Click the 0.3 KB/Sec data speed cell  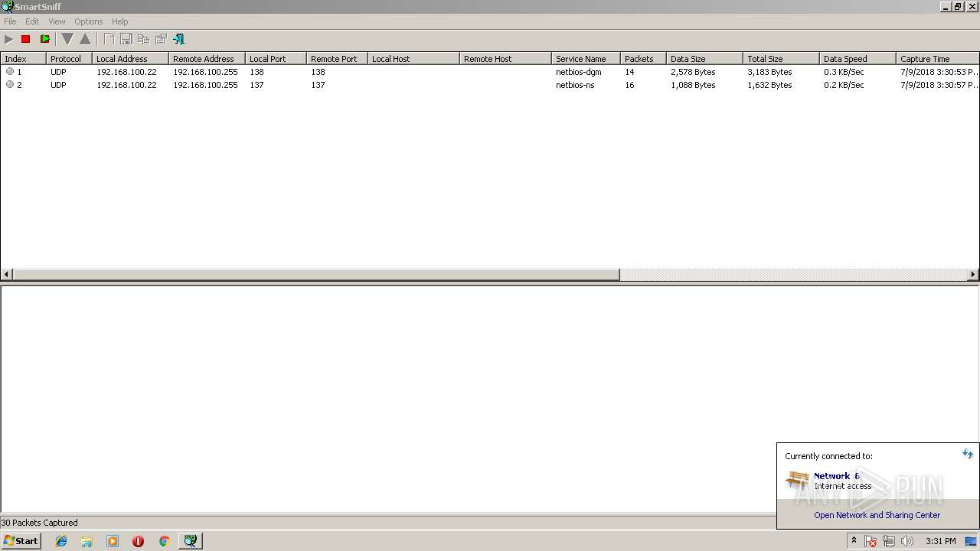pos(844,72)
